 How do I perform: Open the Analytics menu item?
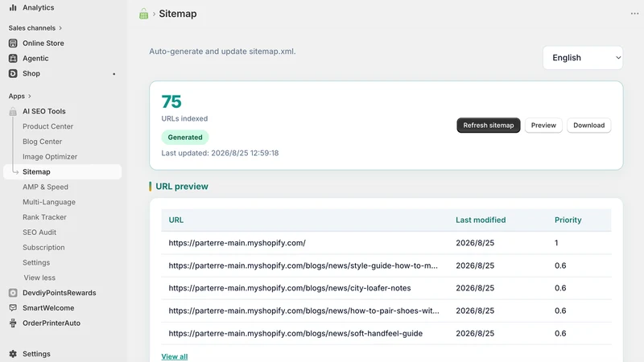[x=38, y=7]
